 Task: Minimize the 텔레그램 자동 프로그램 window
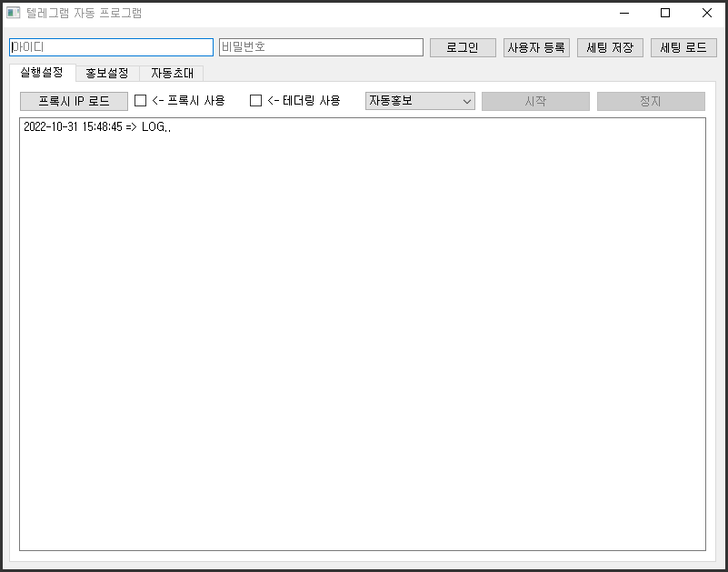tap(623, 14)
